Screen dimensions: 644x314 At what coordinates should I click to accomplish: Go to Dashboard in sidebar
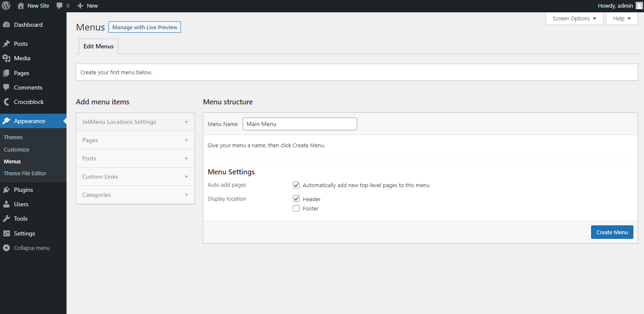tap(28, 25)
